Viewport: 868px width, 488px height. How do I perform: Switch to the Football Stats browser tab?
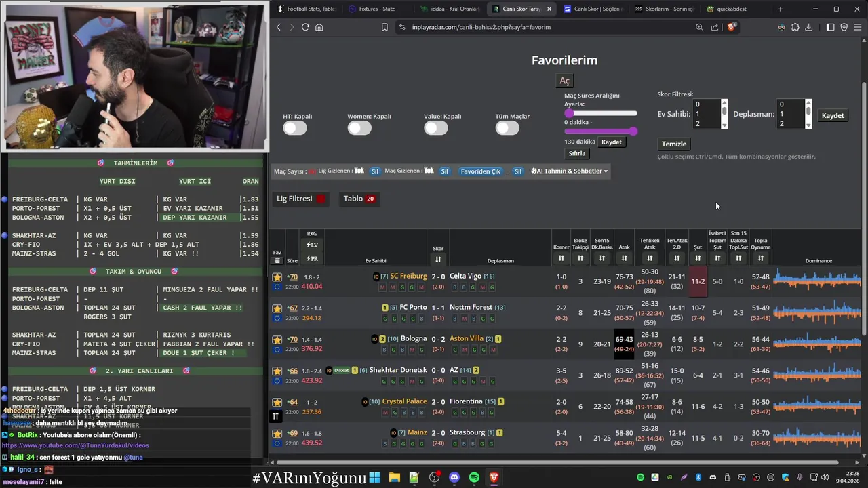pos(307,9)
